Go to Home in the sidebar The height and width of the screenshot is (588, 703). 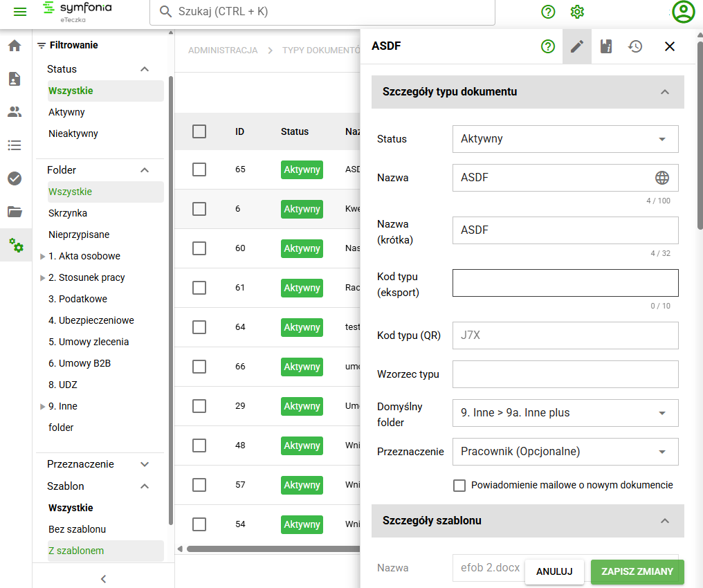[x=15, y=45]
